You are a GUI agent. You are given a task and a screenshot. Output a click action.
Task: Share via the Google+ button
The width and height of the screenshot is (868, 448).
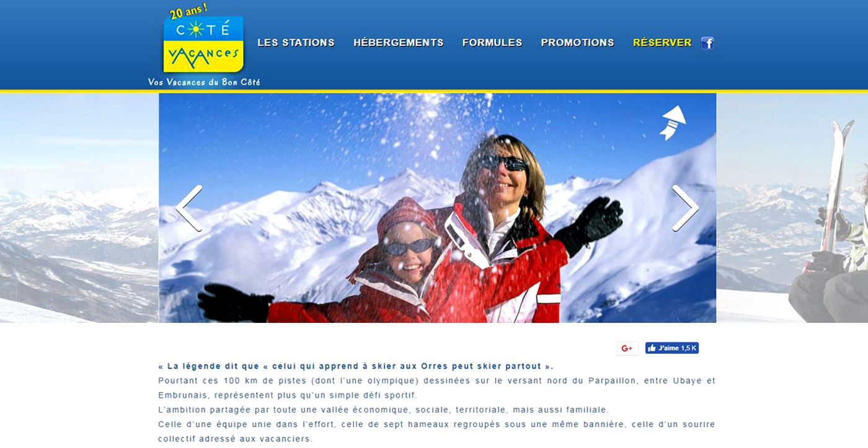(x=627, y=348)
